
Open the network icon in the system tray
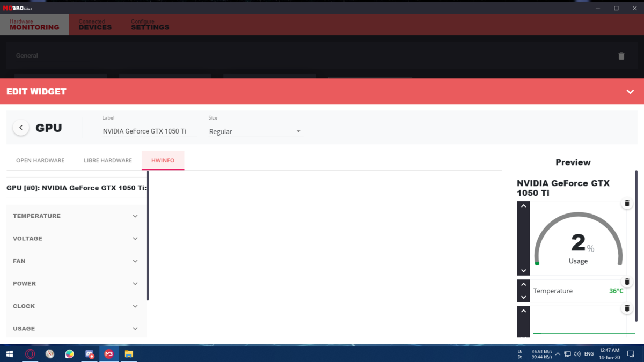tap(567, 354)
